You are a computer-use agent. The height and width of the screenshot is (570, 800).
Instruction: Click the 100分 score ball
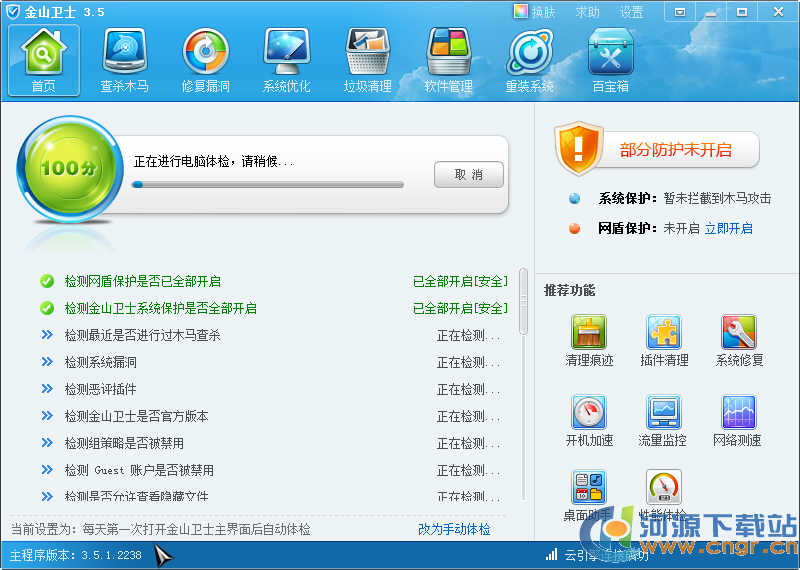click(x=70, y=168)
